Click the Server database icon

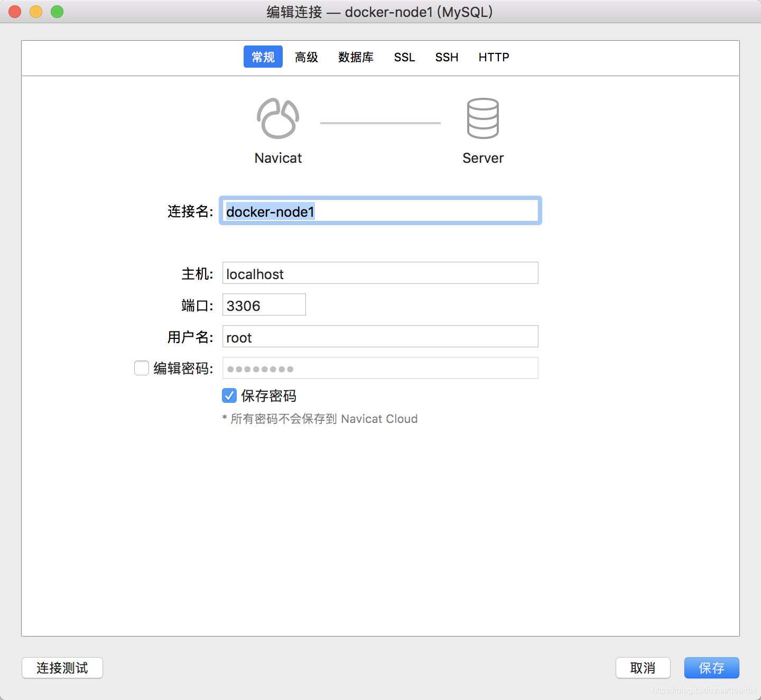[482, 118]
